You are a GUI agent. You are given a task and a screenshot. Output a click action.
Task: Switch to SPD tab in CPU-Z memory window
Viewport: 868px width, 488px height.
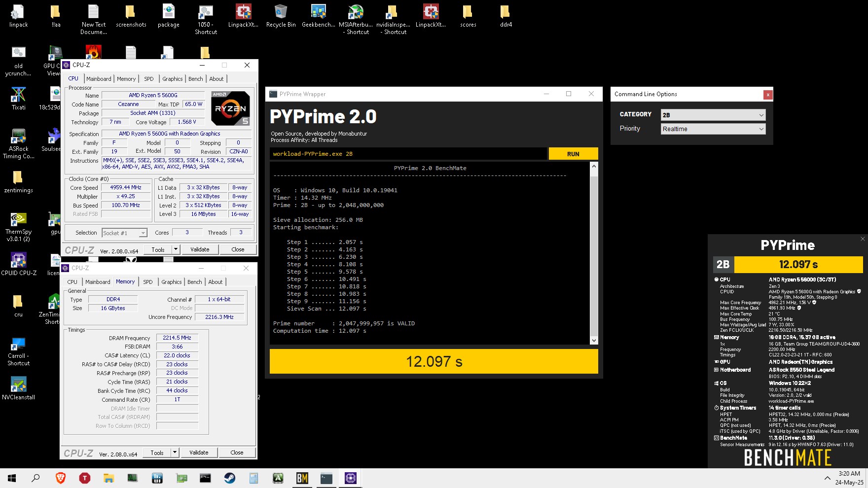148,282
